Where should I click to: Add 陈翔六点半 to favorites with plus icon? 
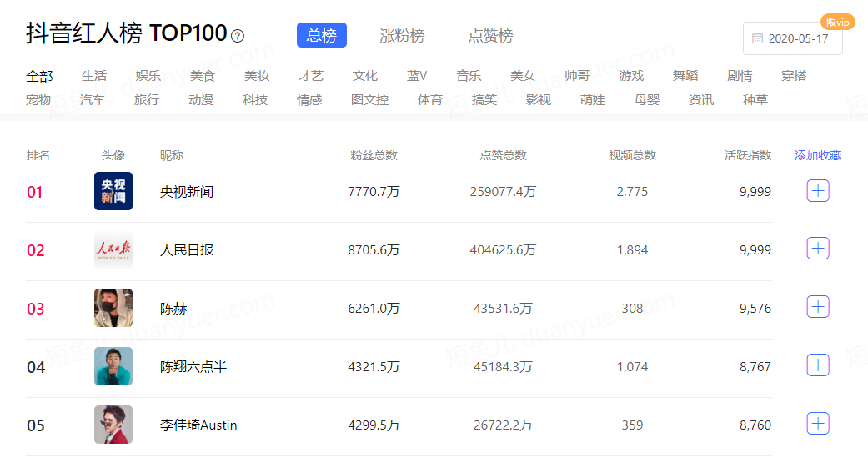pos(818,365)
